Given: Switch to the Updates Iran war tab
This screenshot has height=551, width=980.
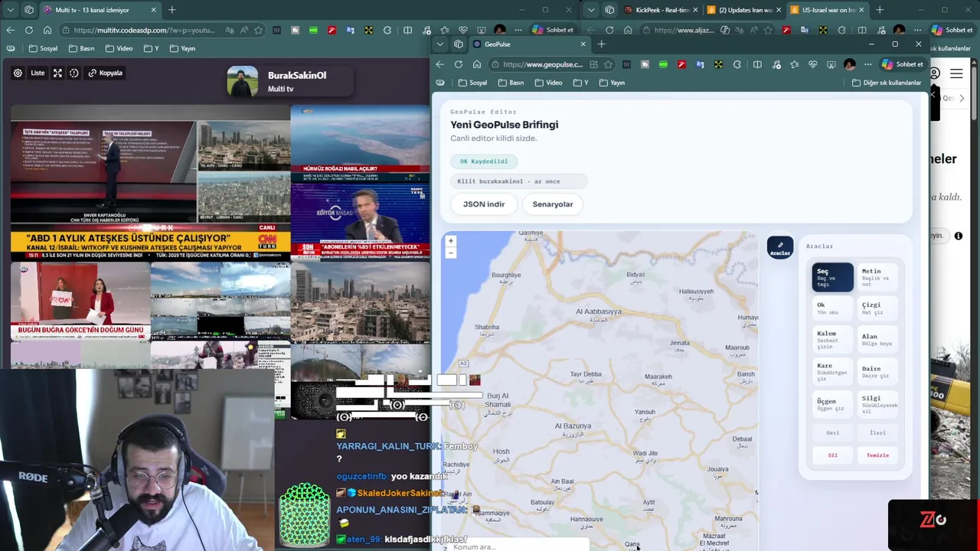Looking at the screenshot, I should pyautogui.click(x=743, y=10).
